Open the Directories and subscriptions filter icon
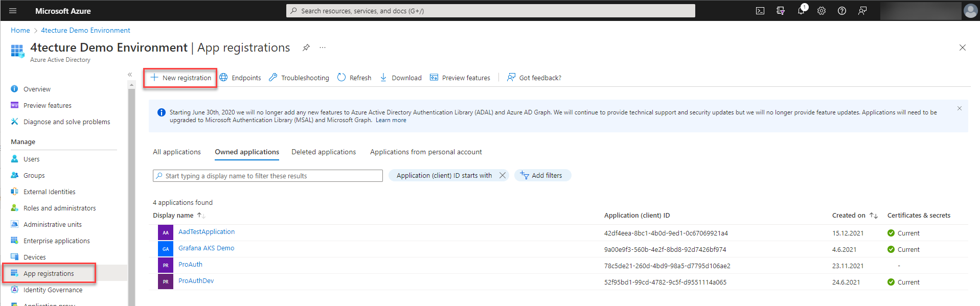 [x=781, y=11]
